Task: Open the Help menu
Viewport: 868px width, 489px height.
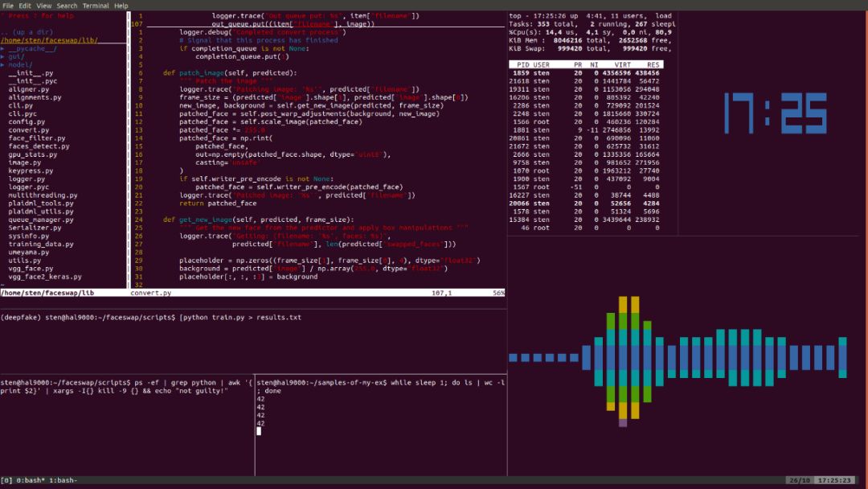Action: [121, 6]
